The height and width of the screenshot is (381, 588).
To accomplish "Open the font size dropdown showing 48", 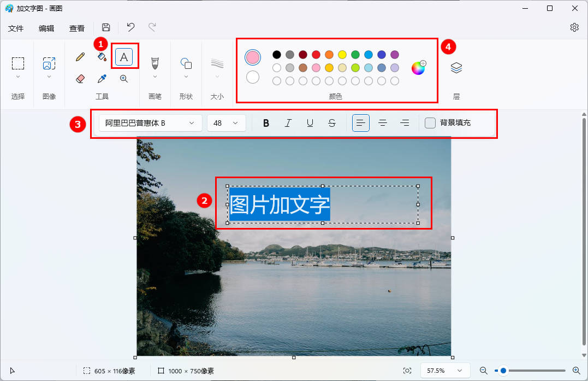I will (x=227, y=123).
